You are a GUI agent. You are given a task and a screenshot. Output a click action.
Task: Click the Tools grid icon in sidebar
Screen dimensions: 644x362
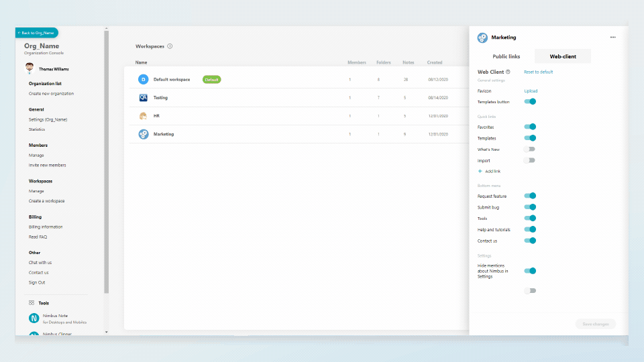32,303
